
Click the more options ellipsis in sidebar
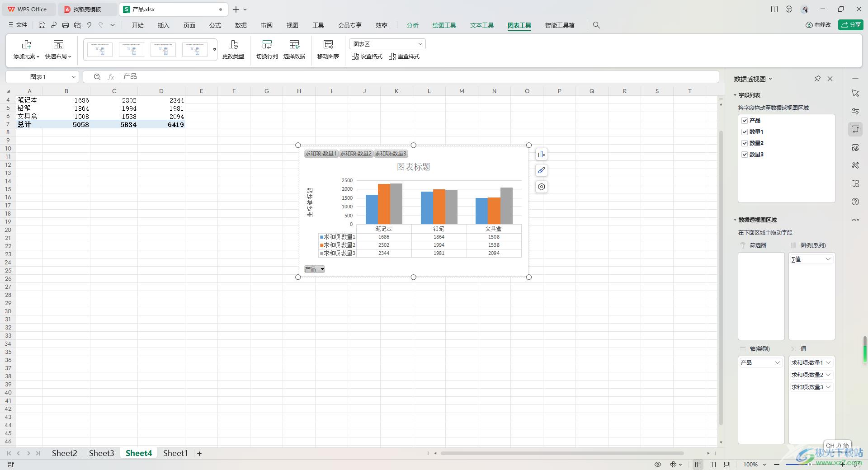tap(855, 220)
